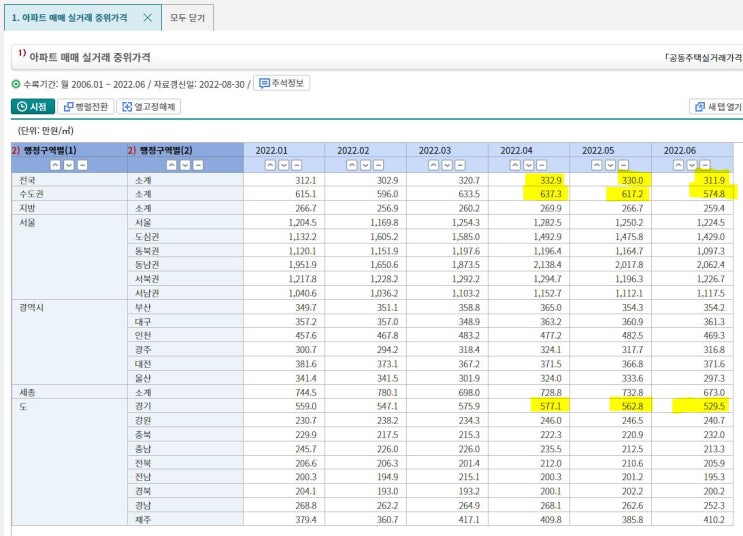Click the 행렬전환 button
Viewport: 743px width, 536px height.
coord(86,107)
